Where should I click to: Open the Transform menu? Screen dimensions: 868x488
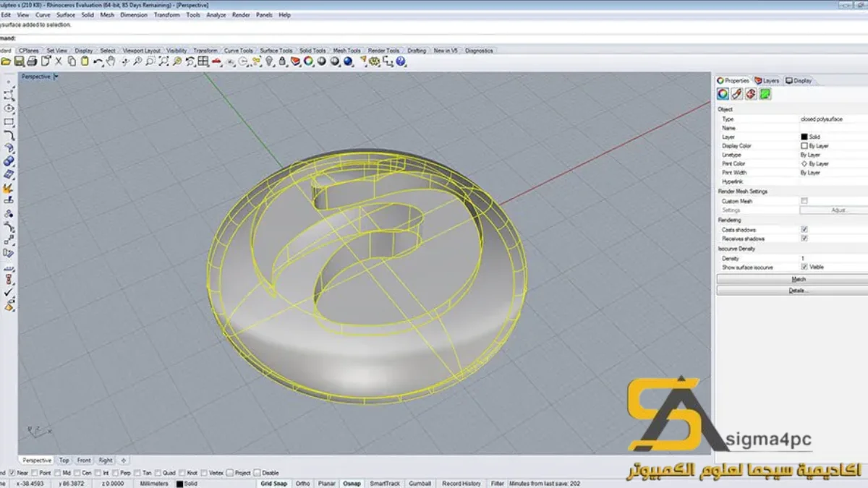click(x=166, y=14)
